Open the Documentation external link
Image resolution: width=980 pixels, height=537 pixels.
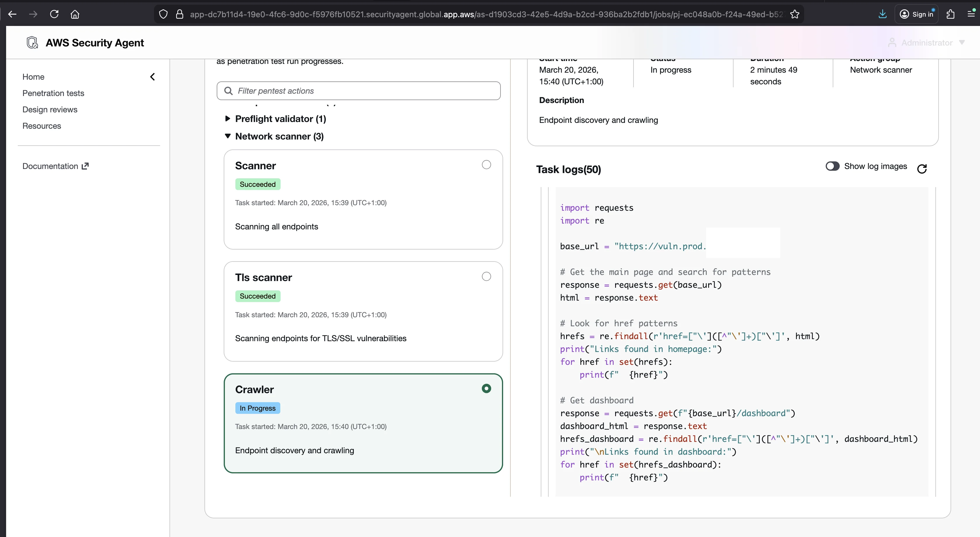click(55, 166)
